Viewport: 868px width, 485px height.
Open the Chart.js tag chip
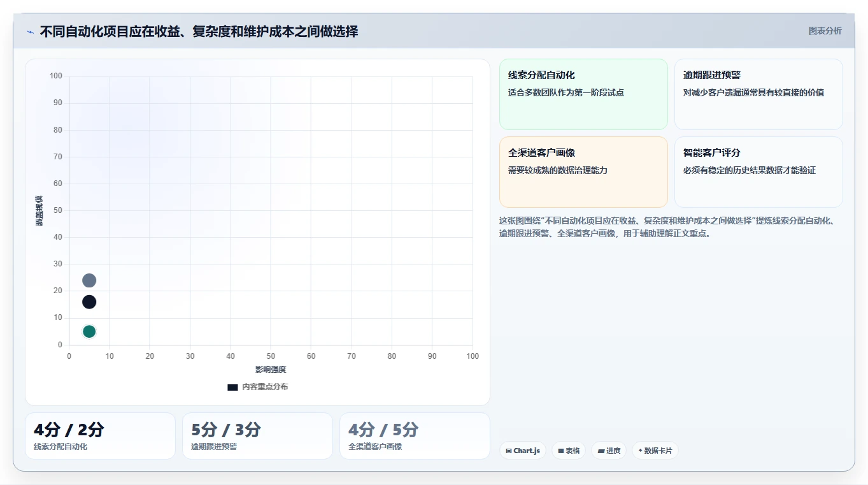coord(522,451)
